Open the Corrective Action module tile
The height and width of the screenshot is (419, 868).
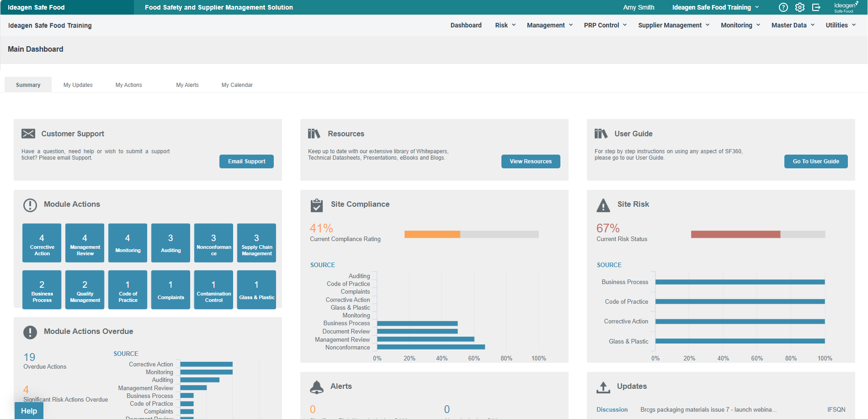pyautogui.click(x=42, y=243)
